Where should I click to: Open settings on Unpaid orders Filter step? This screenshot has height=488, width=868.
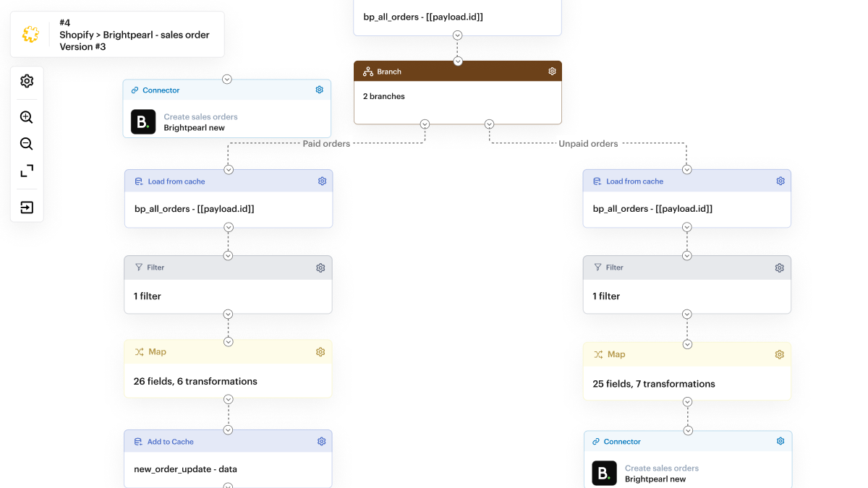point(779,267)
